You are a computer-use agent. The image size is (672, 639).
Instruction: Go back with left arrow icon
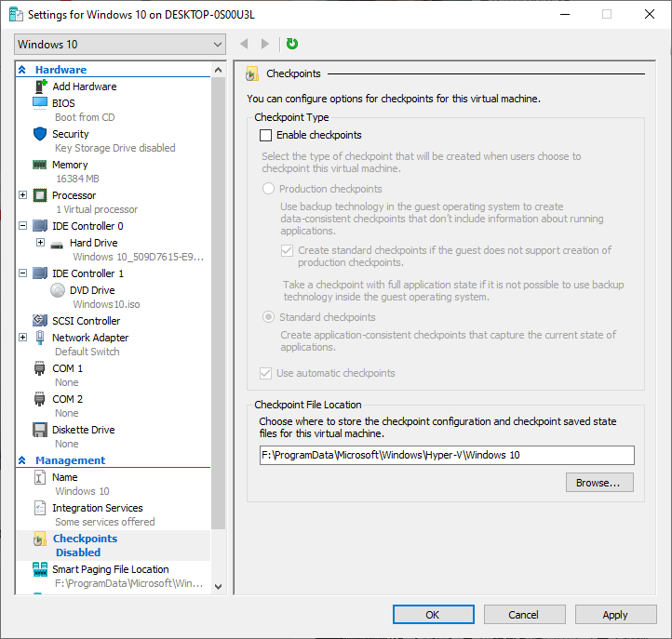[244, 44]
